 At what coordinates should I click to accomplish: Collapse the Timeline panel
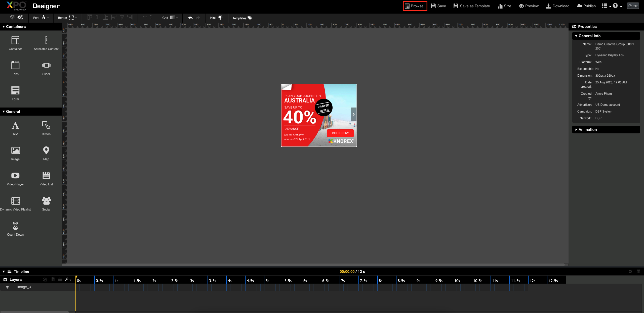3,271
